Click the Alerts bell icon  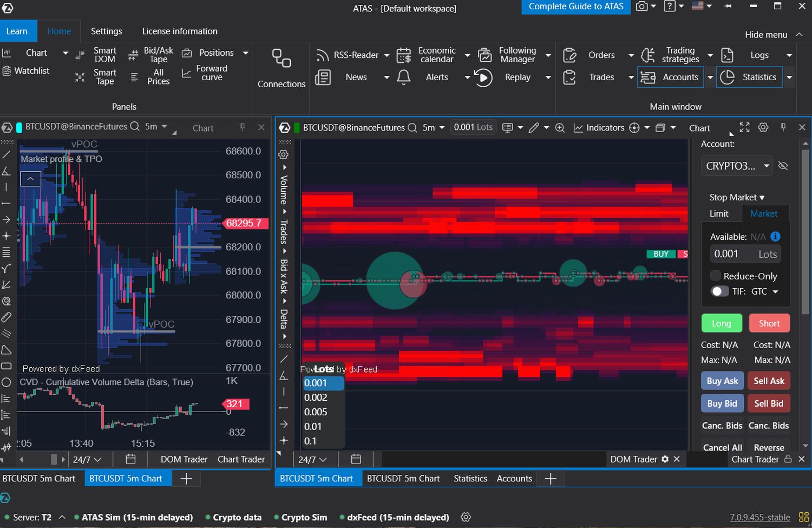[x=404, y=77]
